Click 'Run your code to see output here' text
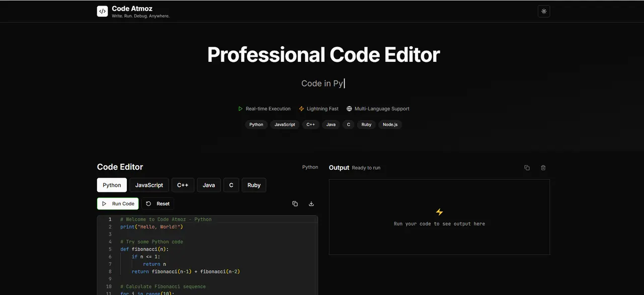The height and width of the screenshot is (295, 644). tap(439, 224)
